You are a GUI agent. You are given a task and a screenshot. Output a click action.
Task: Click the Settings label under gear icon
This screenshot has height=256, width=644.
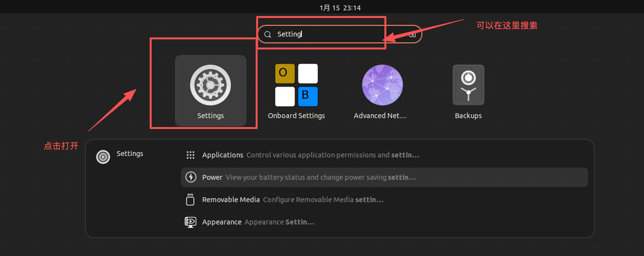tap(210, 116)
